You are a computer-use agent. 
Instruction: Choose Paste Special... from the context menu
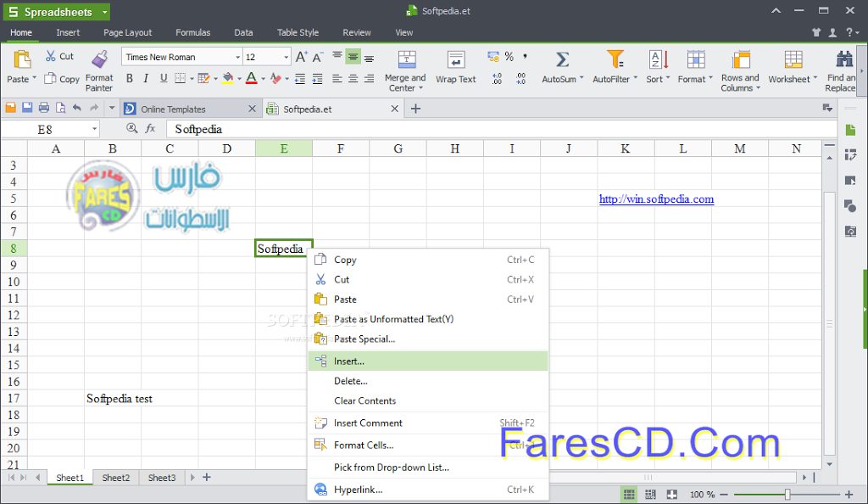coord(428,339)
